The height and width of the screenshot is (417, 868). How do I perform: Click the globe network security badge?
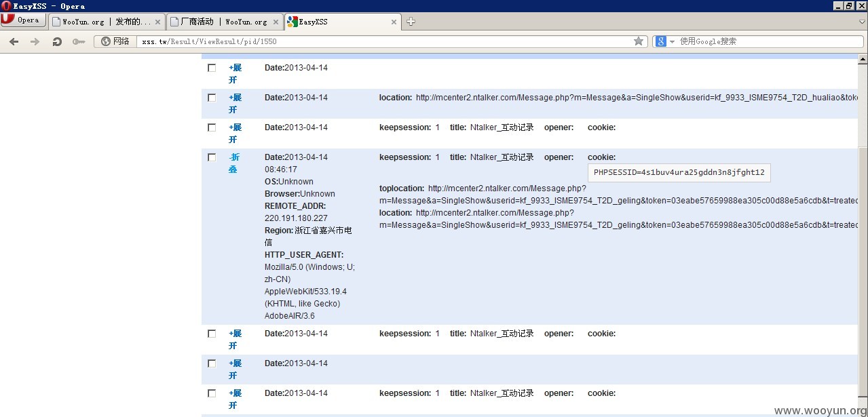(115, 41)
